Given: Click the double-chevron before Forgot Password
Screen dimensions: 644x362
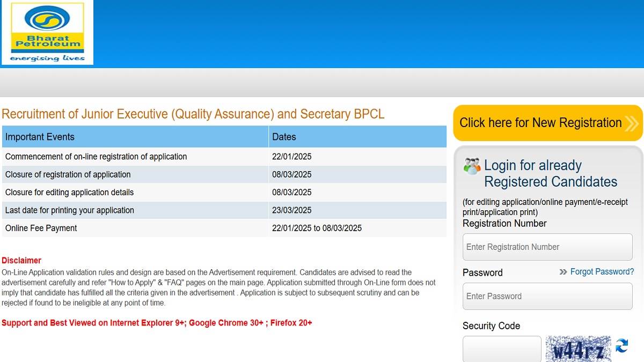Looking at the screenshot, I should (x=562, y=272).
